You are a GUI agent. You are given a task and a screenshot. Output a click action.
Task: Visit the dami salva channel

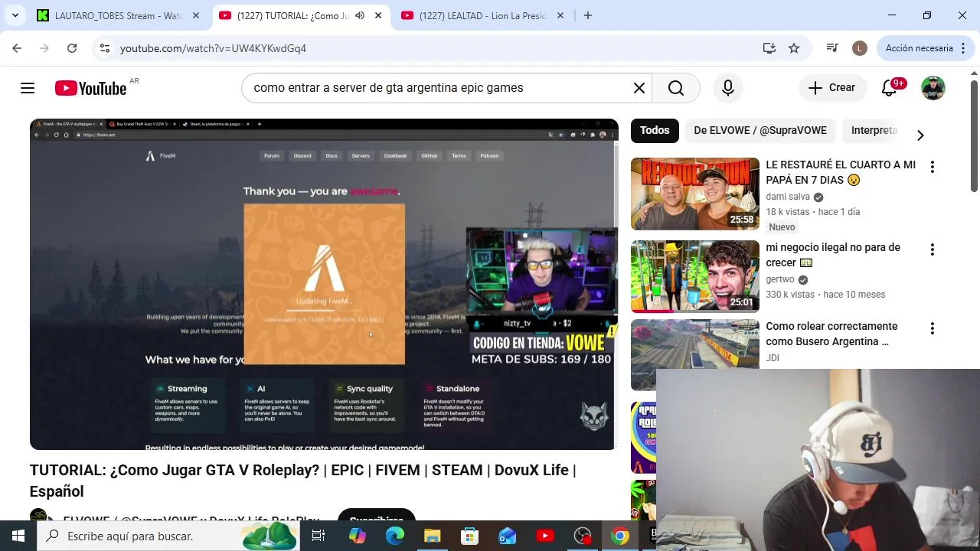tap(788, 197)
